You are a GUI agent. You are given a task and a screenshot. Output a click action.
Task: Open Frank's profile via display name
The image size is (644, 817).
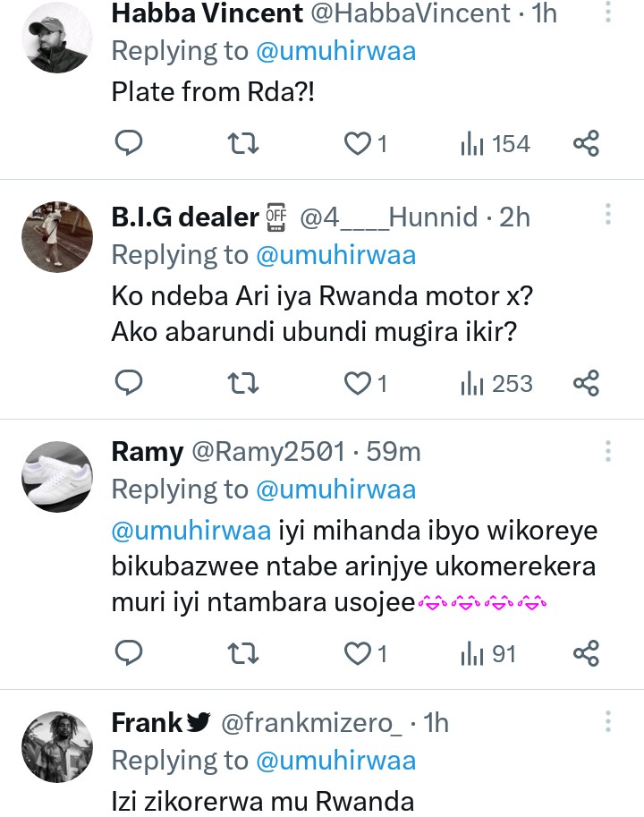(147, 722)
